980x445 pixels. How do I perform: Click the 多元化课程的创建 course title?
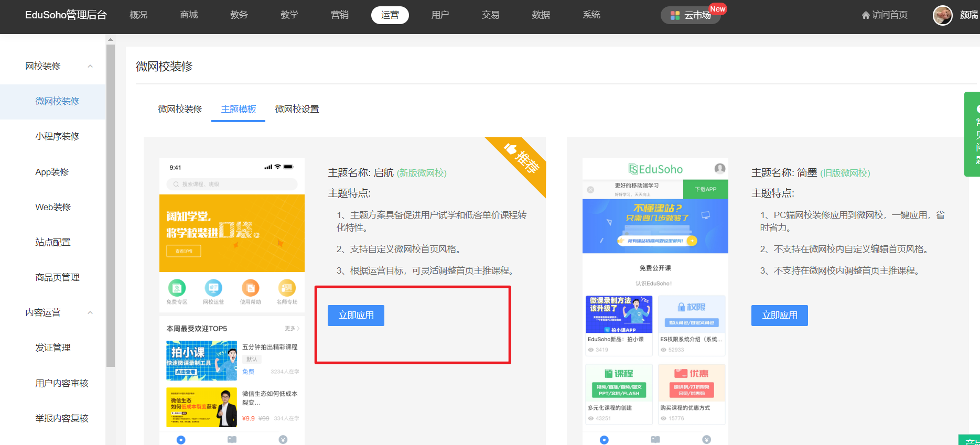(x=610, y=408)
